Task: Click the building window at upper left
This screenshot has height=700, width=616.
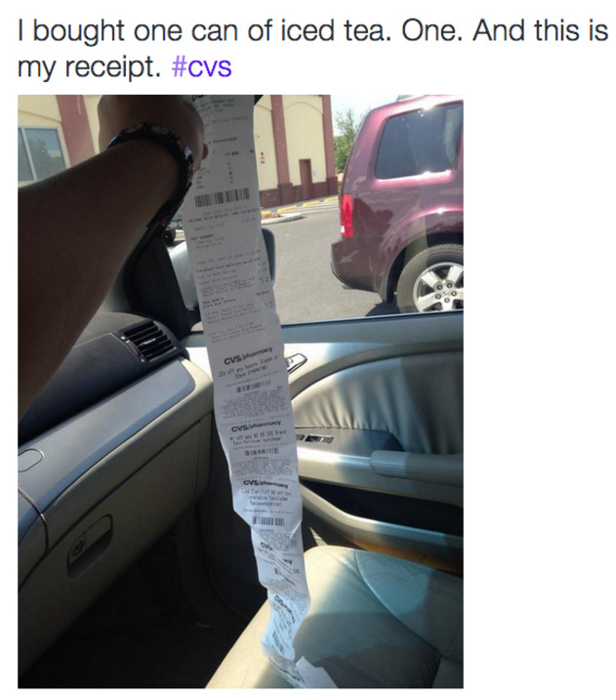Action: click(x=42, y=154)
